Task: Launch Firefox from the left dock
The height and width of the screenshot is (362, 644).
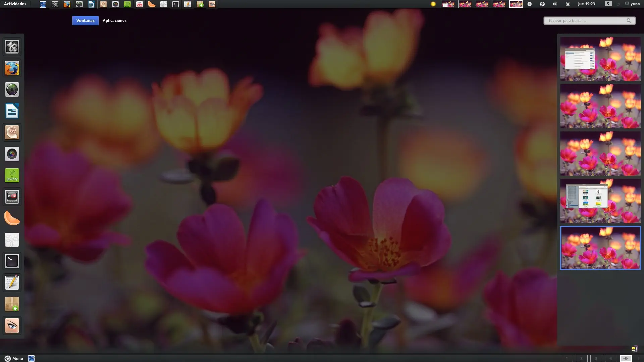Action: coord(12,68)
